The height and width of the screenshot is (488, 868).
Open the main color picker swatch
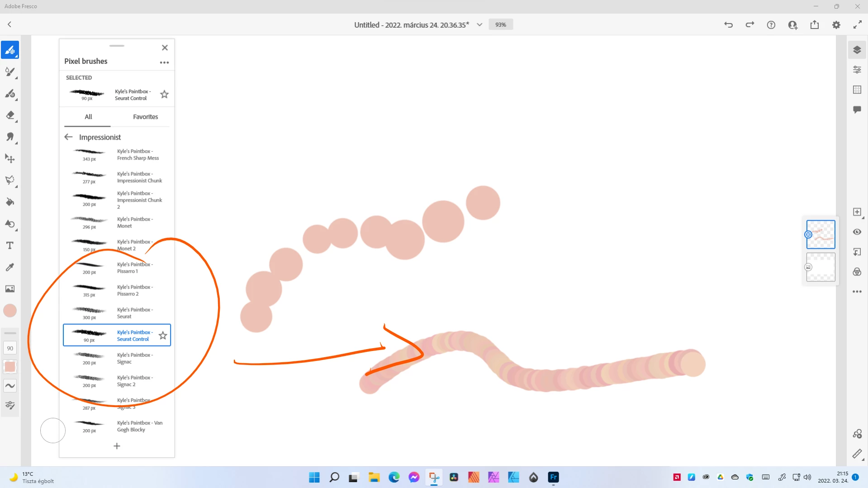10,311
